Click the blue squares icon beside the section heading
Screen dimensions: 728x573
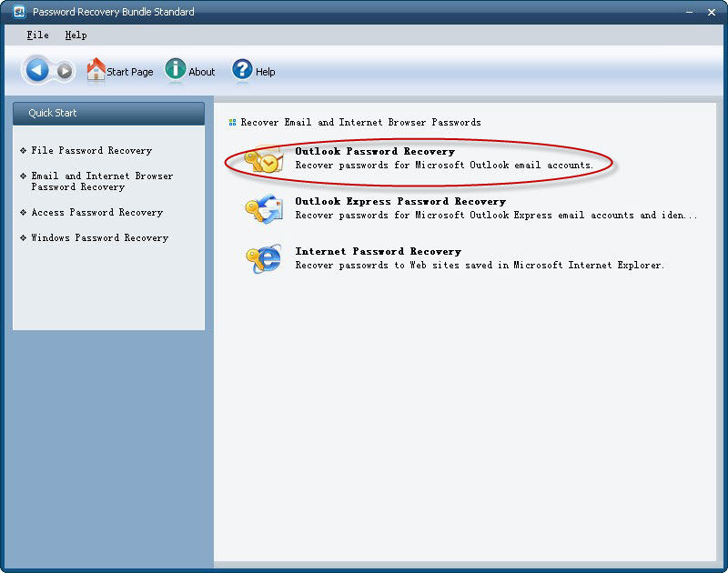click(x=230, y=121)
